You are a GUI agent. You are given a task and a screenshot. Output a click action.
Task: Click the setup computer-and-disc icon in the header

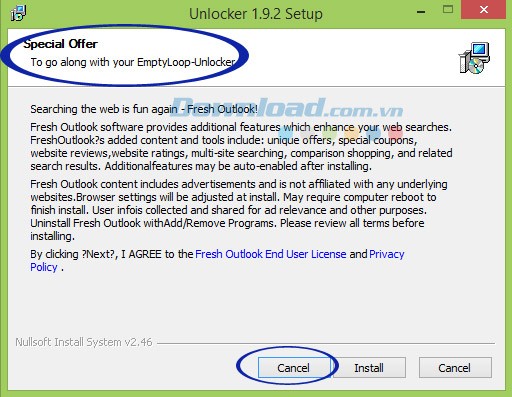(474, 58)
